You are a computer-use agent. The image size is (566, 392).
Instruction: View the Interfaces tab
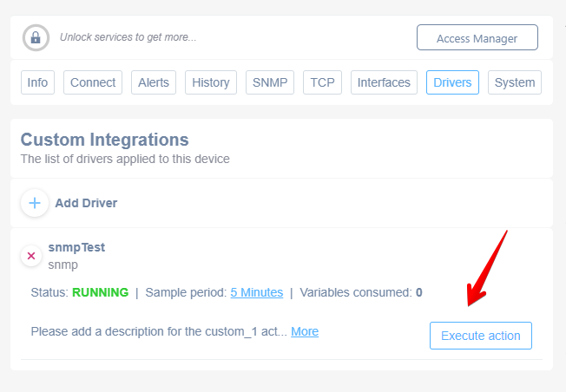[x=384, y=82]
